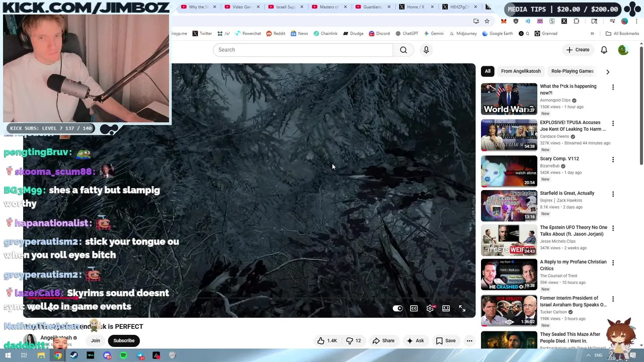
Task: Open the Reddit bookmark
Action: pos(276,34)
